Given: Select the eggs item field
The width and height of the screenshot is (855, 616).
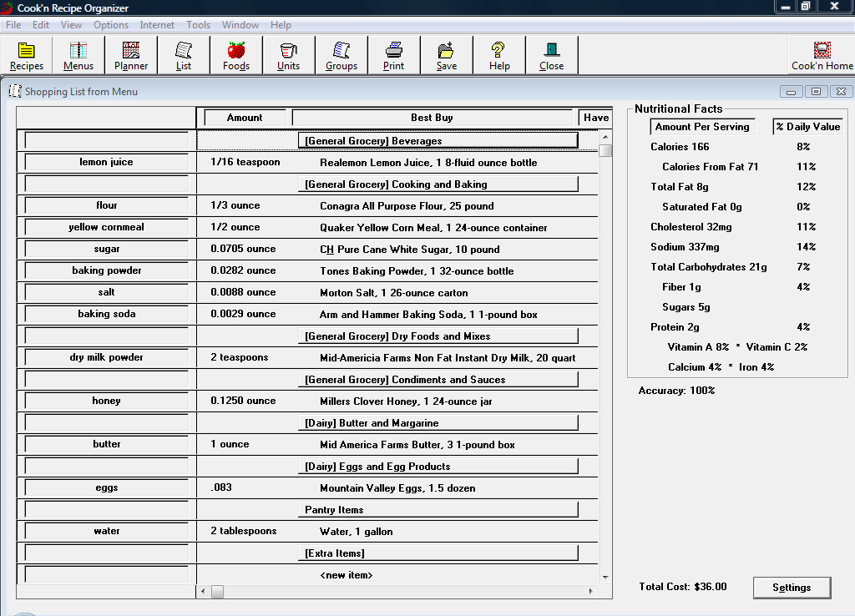Looking at the screenshot, I should coord(106,487).
